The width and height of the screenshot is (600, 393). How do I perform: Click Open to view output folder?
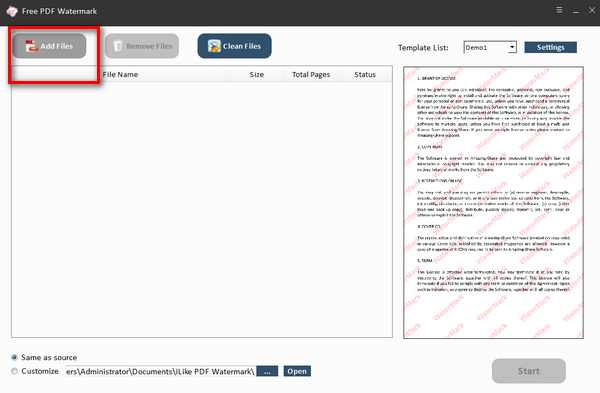297,371
